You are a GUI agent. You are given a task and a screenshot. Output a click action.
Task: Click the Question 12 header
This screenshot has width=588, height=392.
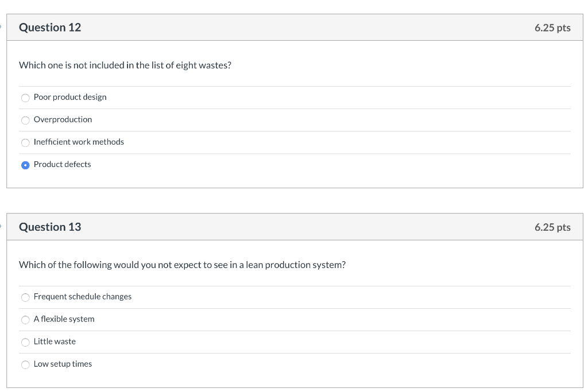pos(50,27)
